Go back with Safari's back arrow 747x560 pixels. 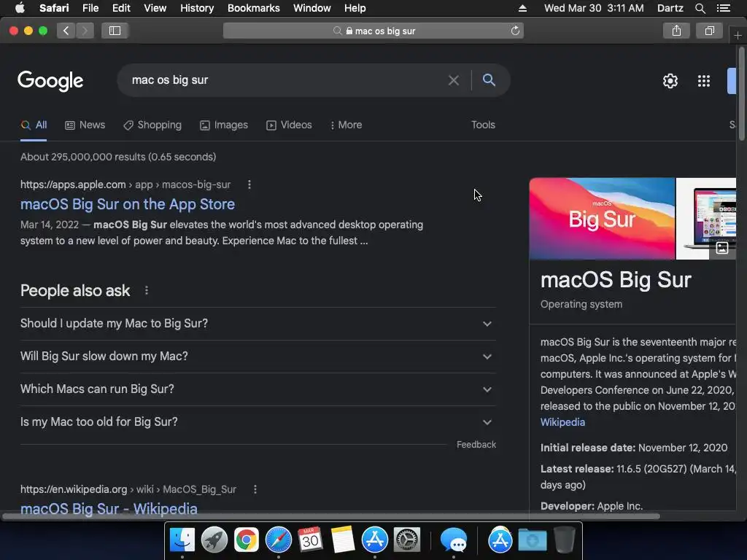click(66, 31)
